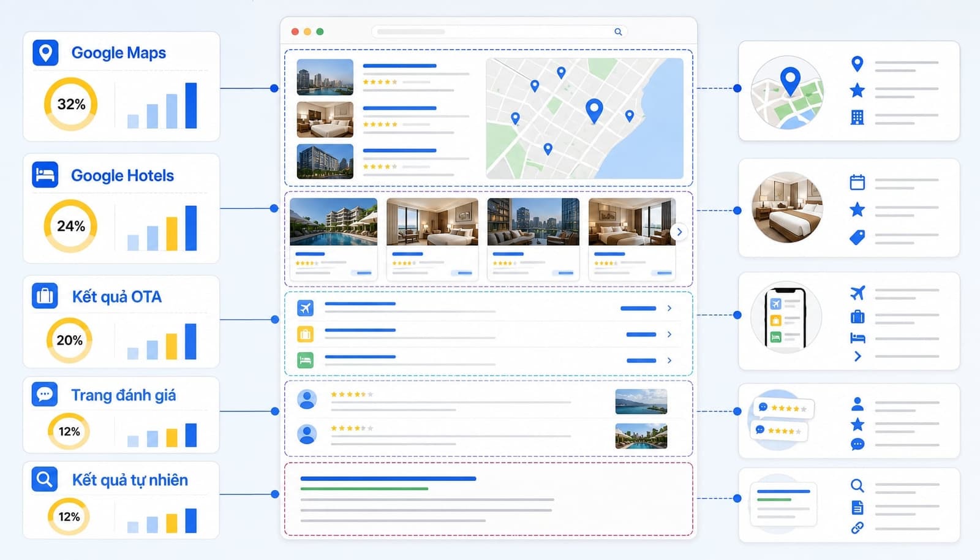Click the search icon in browser address bar
Viewport: 980px width, 560px height.
[x=618, y=32]
